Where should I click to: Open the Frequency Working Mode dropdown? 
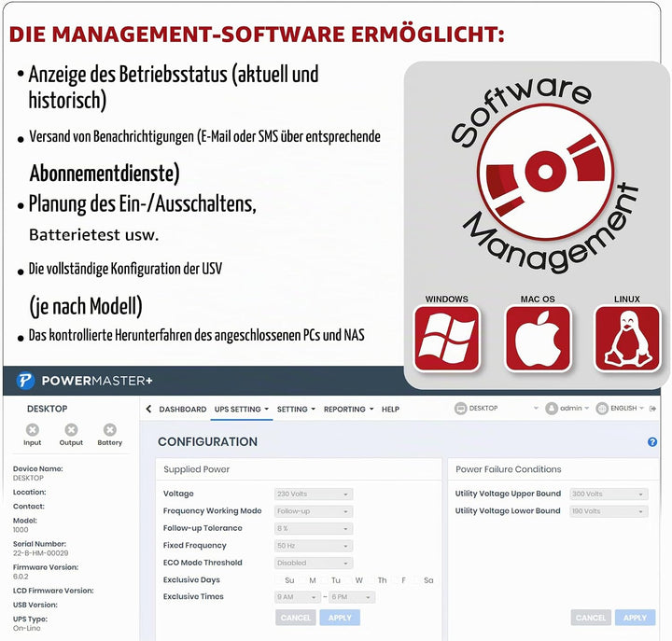coord(314,511)
